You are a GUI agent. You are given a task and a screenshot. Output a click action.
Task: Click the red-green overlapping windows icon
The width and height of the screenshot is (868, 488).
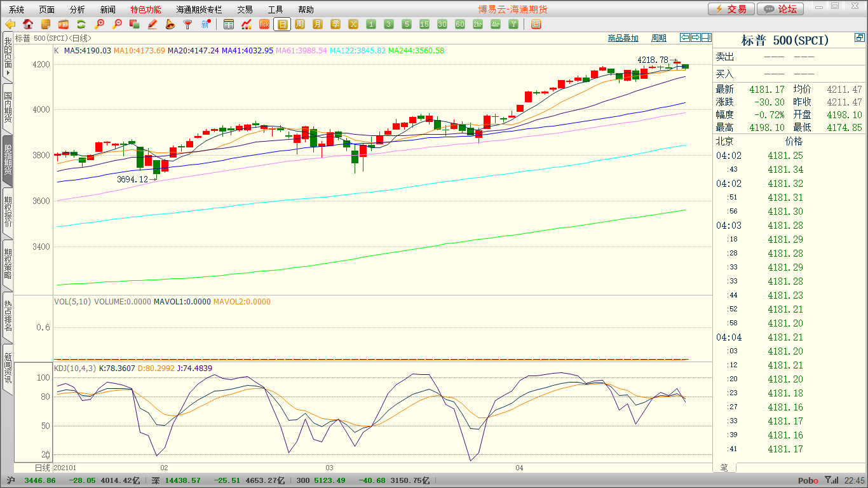(x=135, y=24)
